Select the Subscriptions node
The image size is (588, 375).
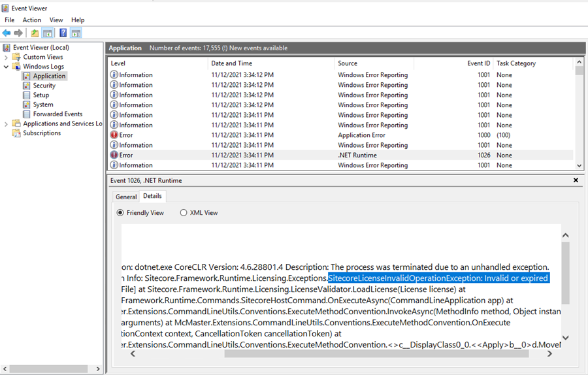pyautogui.click(x=42, y=133)
